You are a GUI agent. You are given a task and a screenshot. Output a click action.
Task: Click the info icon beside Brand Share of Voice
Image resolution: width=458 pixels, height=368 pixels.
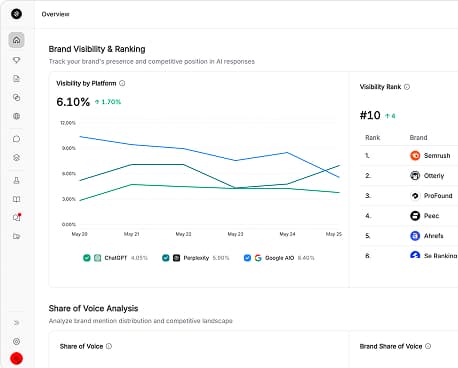pyautogui.click(x=428, y=346)
